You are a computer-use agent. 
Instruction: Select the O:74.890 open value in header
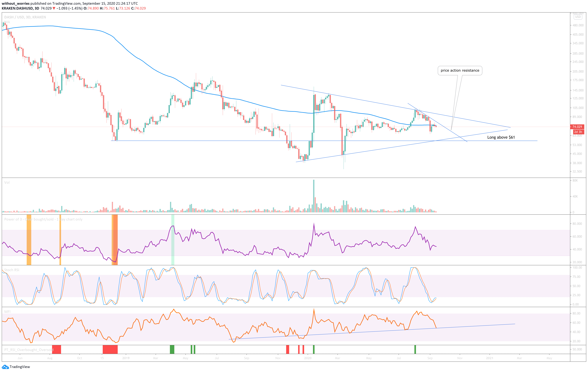91,8
